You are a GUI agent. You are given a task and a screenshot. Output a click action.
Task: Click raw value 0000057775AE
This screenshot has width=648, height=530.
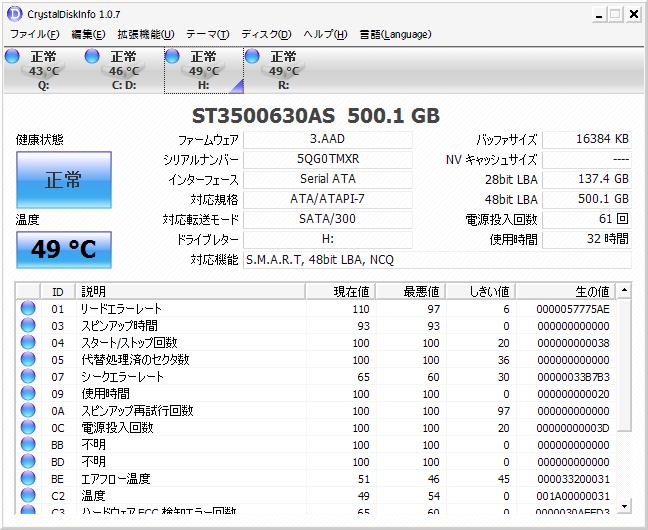coord(573,309)
